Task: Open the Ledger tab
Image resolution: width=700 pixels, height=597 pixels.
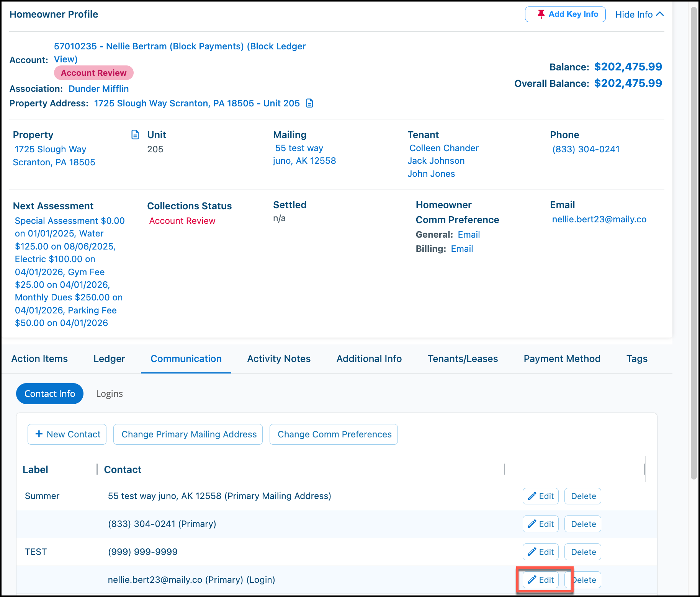Action: 109,359
